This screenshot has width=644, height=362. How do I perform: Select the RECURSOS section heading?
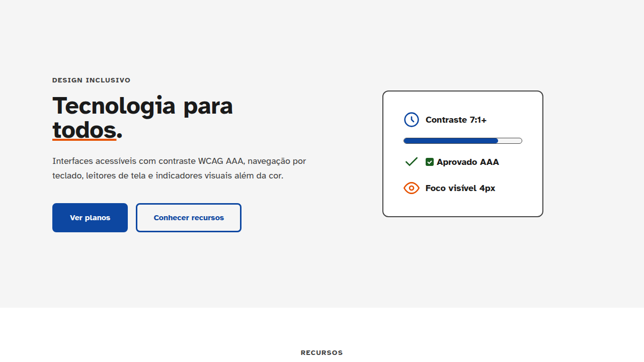321,352
